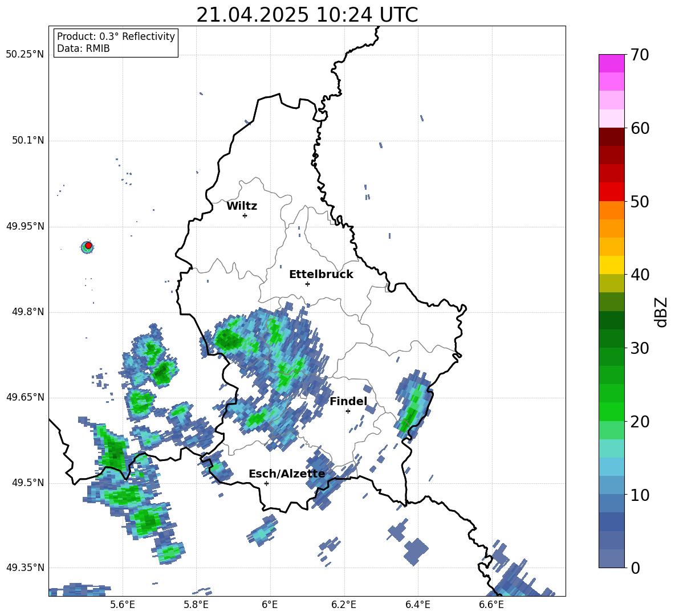This screenshot has width=675, height=616.
Task: Click the colorbar tick value 70
Action: (x=640, y=55)
